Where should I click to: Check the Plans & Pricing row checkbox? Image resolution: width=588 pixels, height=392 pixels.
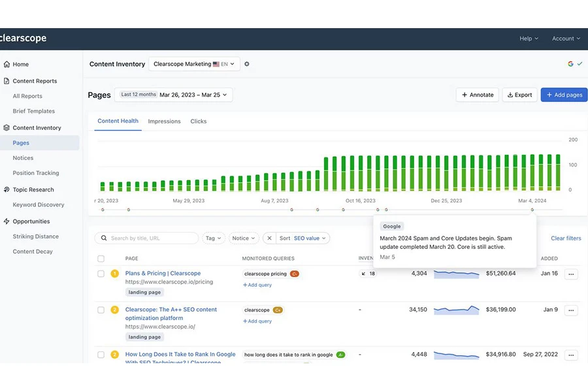(x=101, y=274)
